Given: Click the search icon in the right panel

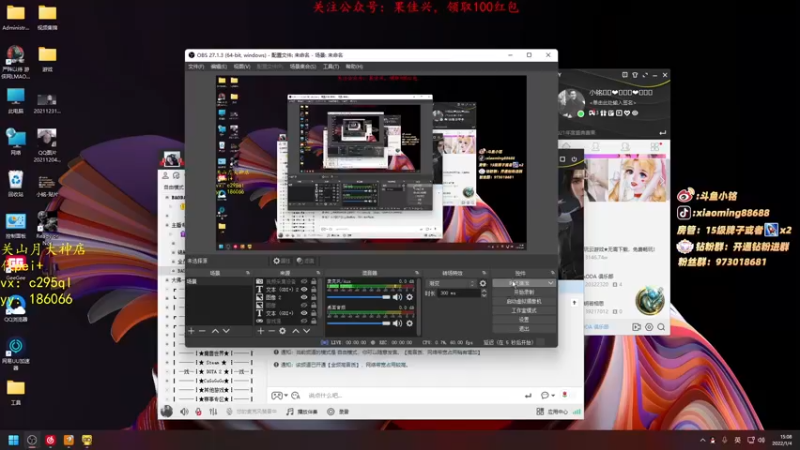Looking at the screenshot, I should 661,327.
